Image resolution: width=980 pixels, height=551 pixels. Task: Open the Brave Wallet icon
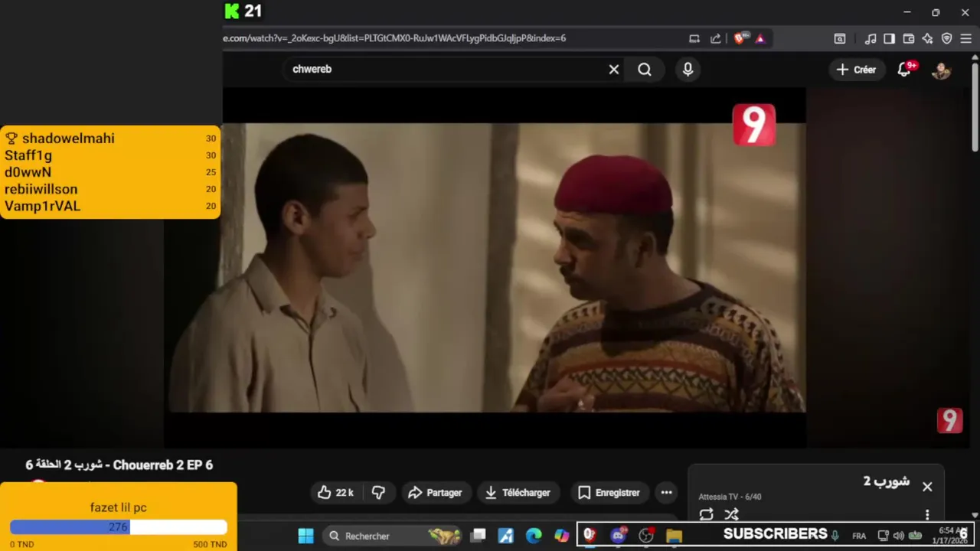[909, 38]
